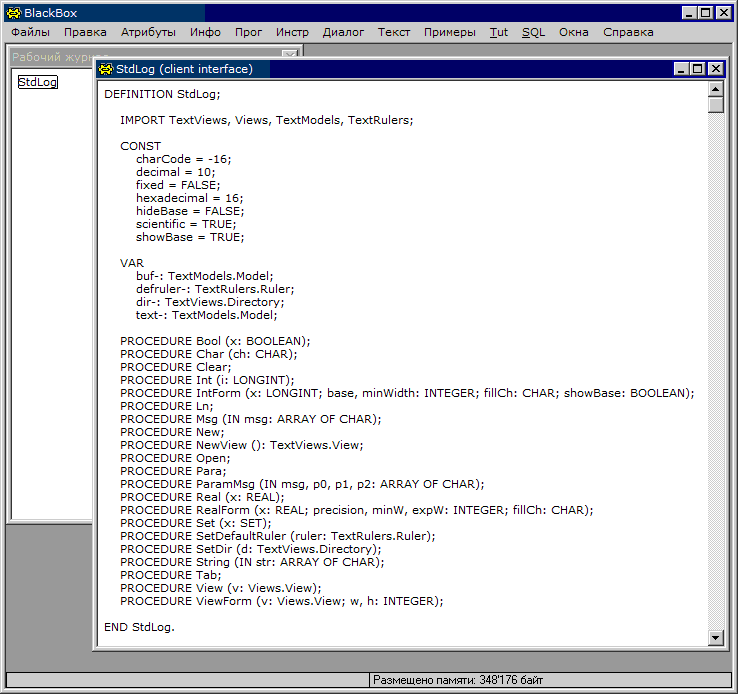Click the BlackBox application icon in title bar
Viewport: 738px width, 694px height.
[x=14, y=13]
